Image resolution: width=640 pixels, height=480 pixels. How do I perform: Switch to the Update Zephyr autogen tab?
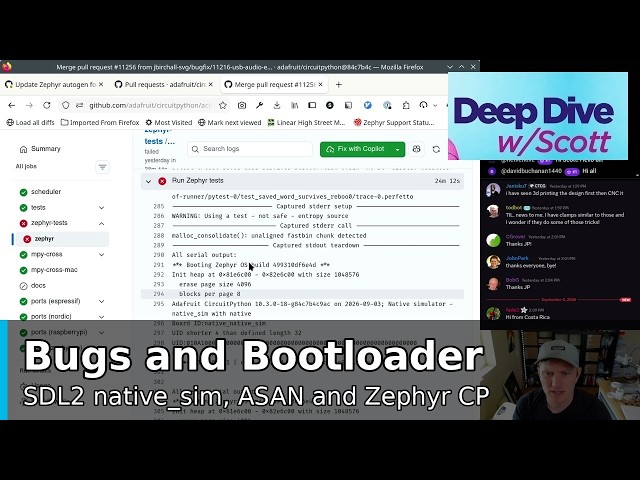pos(54,84)
